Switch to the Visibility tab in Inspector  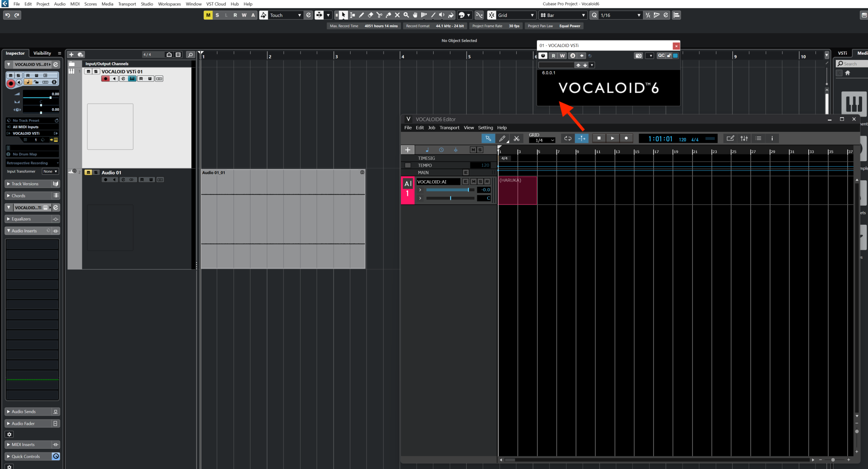point(41,53)
